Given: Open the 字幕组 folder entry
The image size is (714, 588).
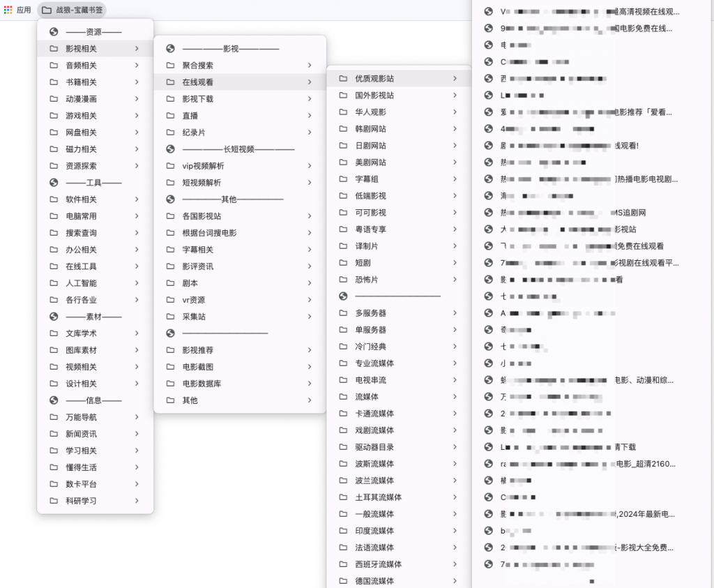Looking at the screenshot, I should click(x=367, y=179).
